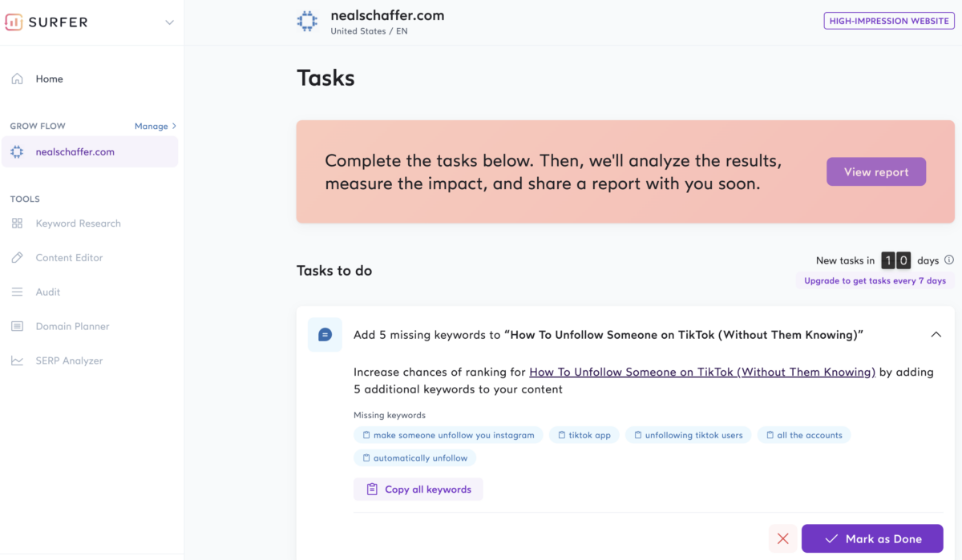Select nealschaffer.com in Grow Flow sidebar
The height and width of the screenshot is (560, 962).
[x=75, y=151]
